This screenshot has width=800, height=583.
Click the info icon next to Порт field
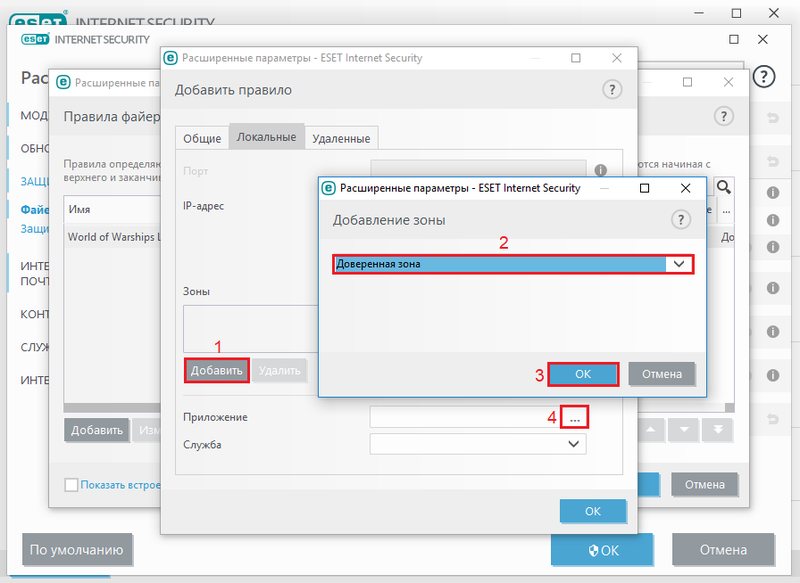tap(601, 171)
